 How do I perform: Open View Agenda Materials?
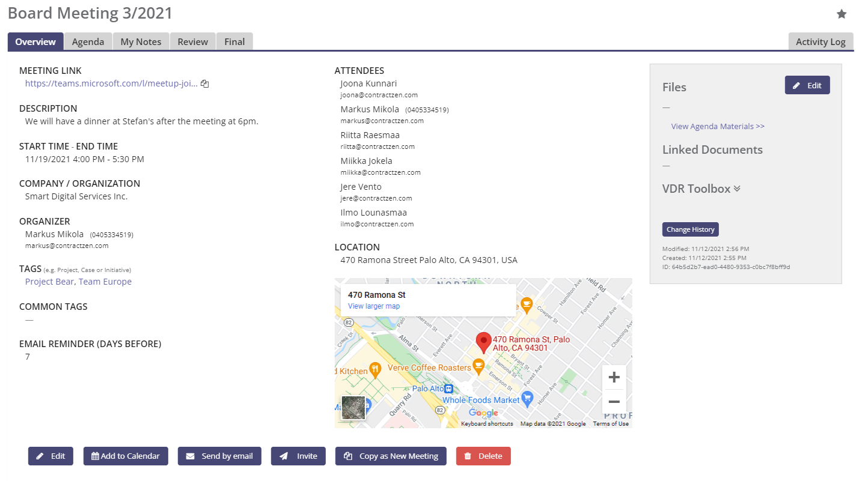[x=717, y=126]
